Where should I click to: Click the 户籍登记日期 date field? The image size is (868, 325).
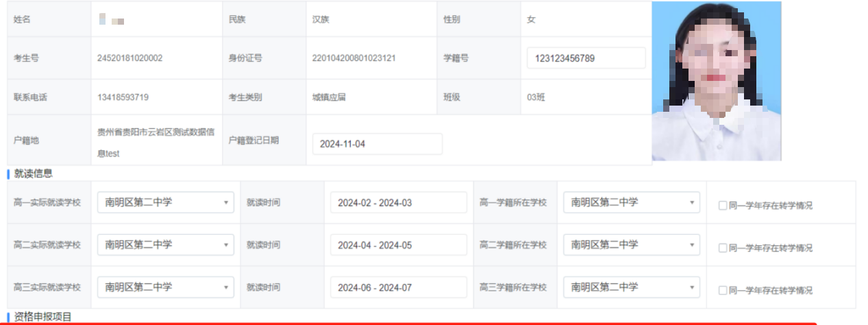coord(377,144)
